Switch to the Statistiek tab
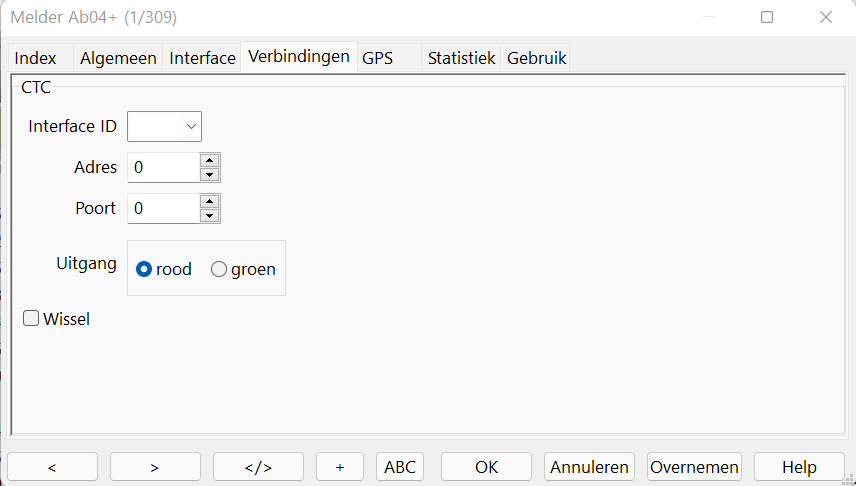Screen dimensions: 856x486 click(461, 58)
